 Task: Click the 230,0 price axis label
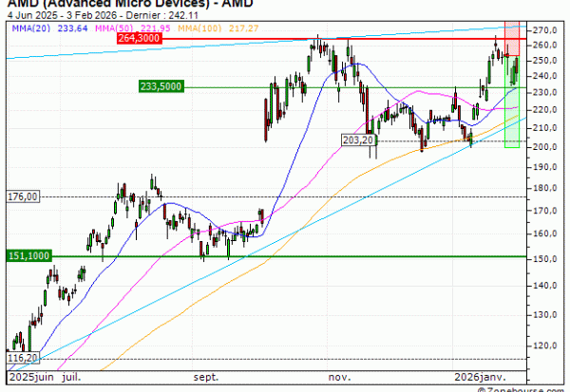[544, 92]
